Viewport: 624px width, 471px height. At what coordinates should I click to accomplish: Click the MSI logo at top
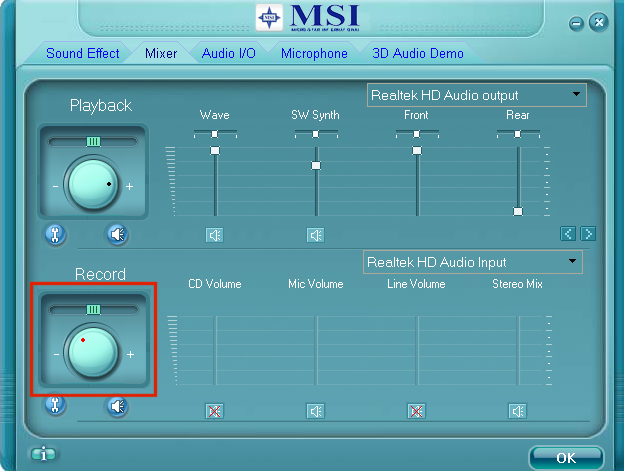click(x=311, y=17)
